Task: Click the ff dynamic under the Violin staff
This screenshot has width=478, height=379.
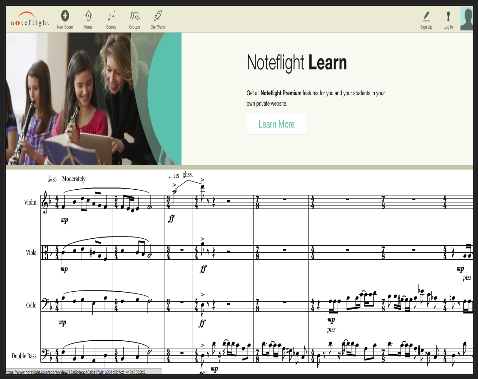Action: point(171,219)
